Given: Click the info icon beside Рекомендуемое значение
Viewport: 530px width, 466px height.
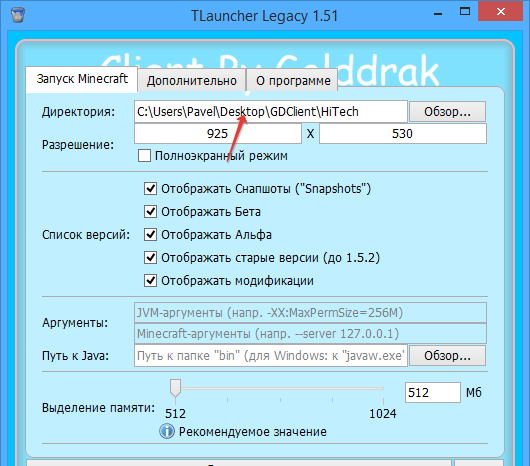Looking at the screenshot, I should pyautogui.click(x=167, y=432).
